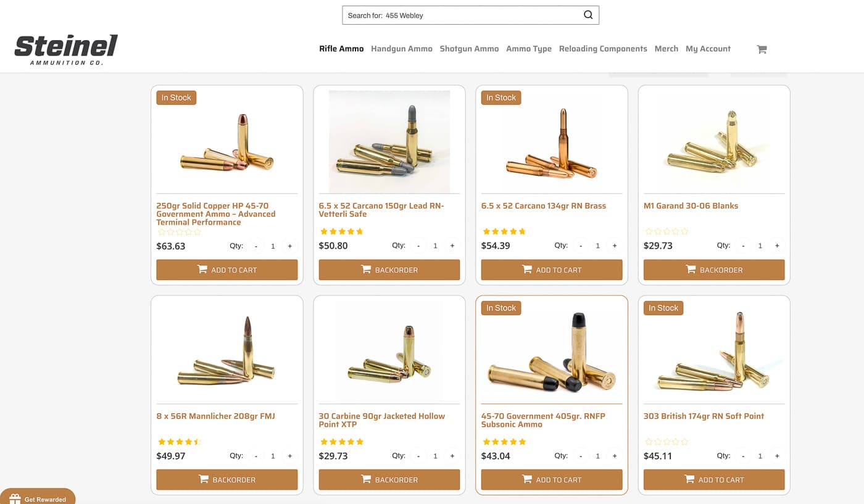This screenshot has height=504, width=864.
Task: Increase quantity of 30 Carbine 90gr Hollow Point
Action: (452, 455)
